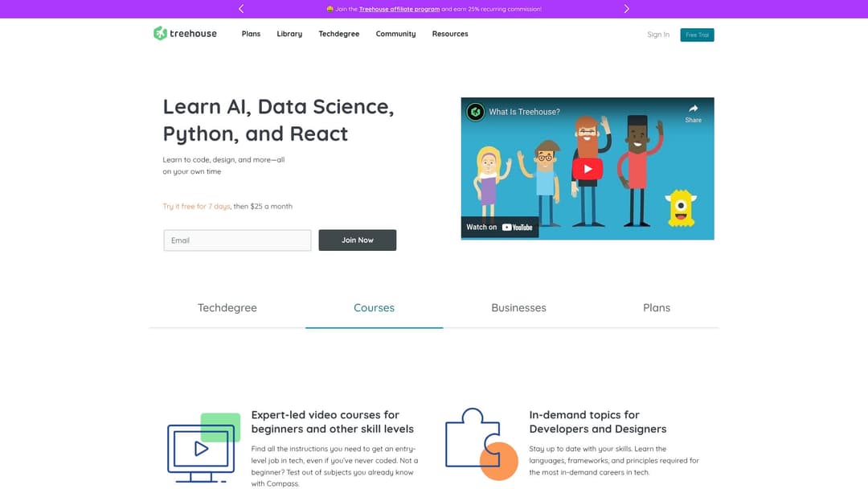Open the Library navigation menu
Screen dimensions: 868x489
coord(289,34)
